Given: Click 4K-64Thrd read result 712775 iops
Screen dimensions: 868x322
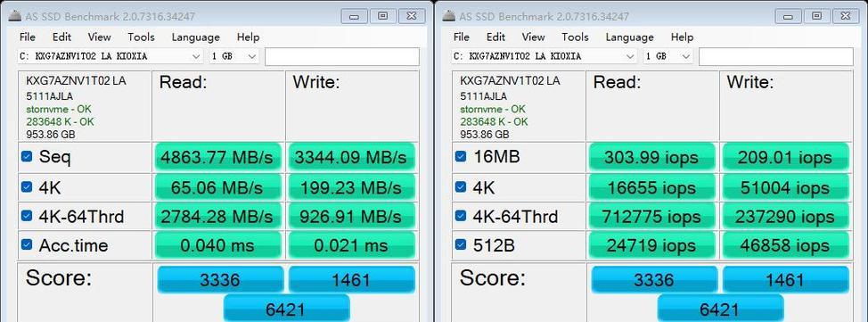Looking at the screenshot, I should pos(651,216).
